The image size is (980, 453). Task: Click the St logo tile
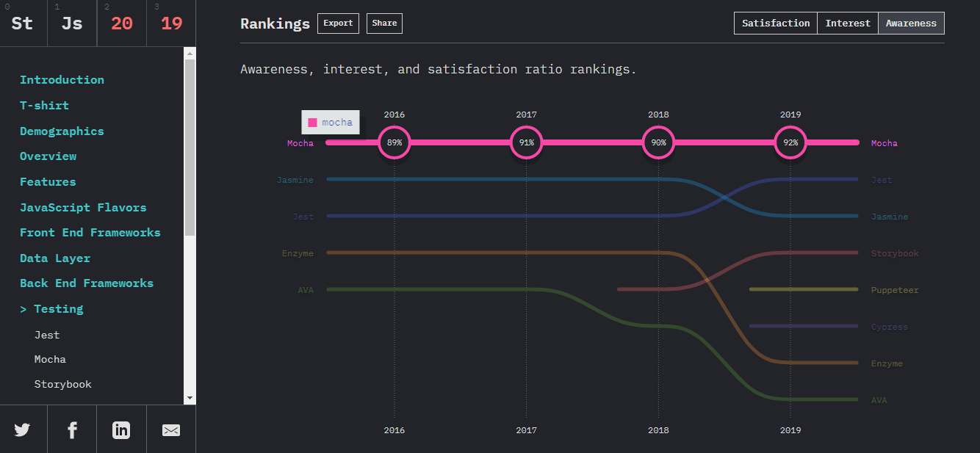[x=23, y=23]
